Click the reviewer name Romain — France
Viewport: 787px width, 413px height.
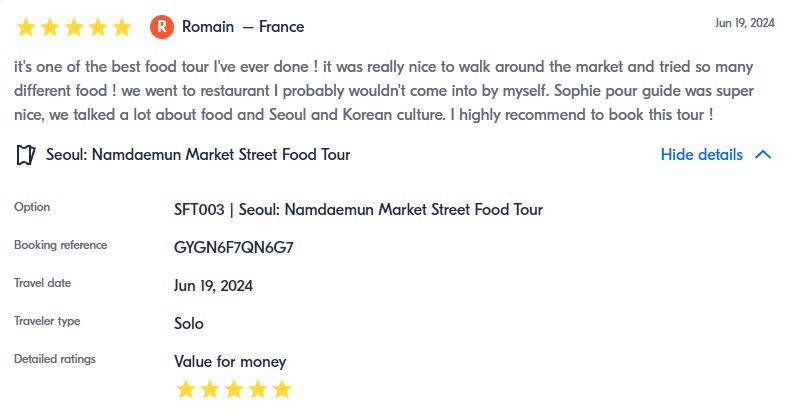243,27
